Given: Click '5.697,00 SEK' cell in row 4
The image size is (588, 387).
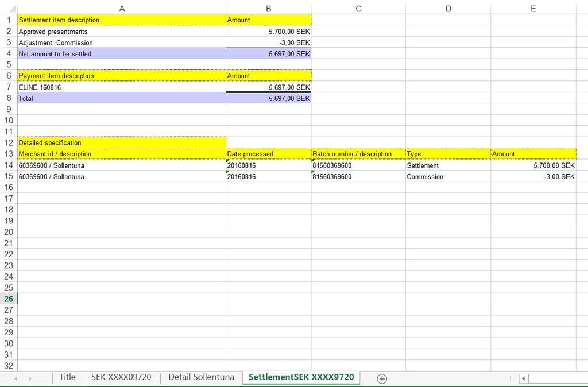Looking at the screenshot, I should [269, 53].
